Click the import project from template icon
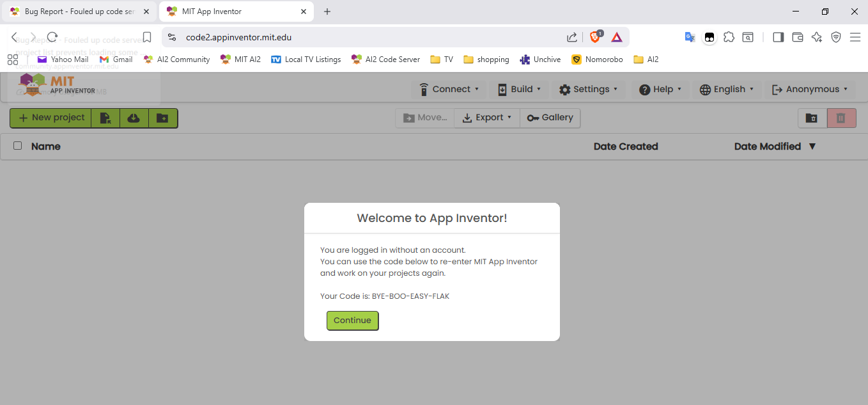Image resolution: width=868 pixels, height=405 pixels. pos(105,118)
